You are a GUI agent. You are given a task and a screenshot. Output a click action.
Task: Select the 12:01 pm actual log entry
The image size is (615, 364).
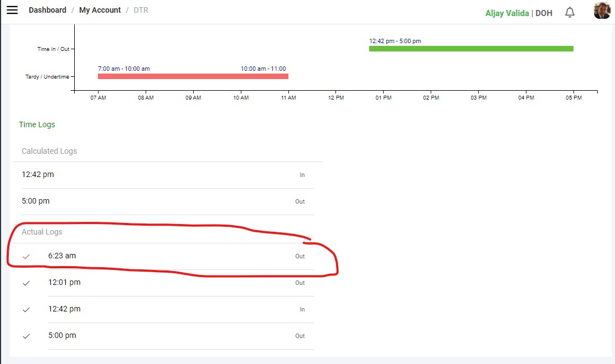pos(64,283)
